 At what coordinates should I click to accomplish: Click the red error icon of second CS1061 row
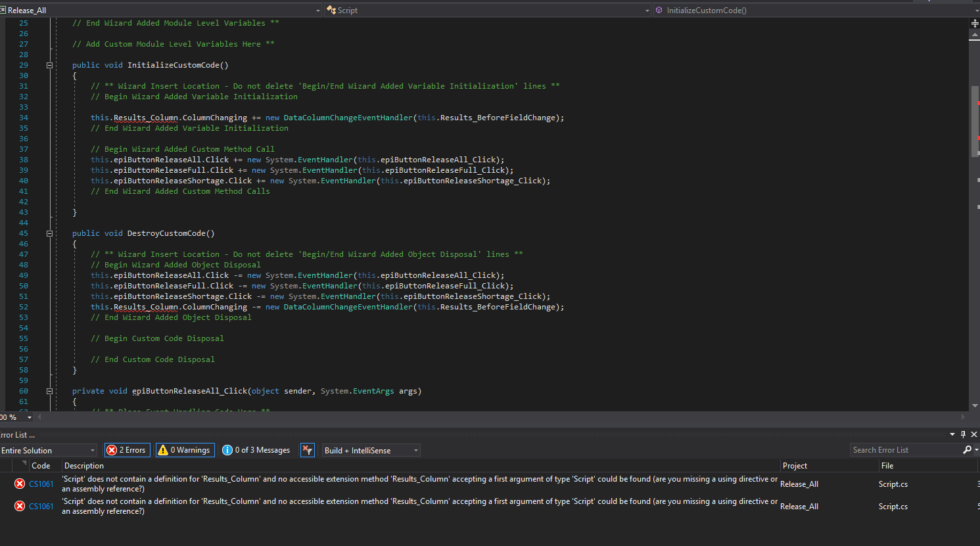click(x=20, y=506)
